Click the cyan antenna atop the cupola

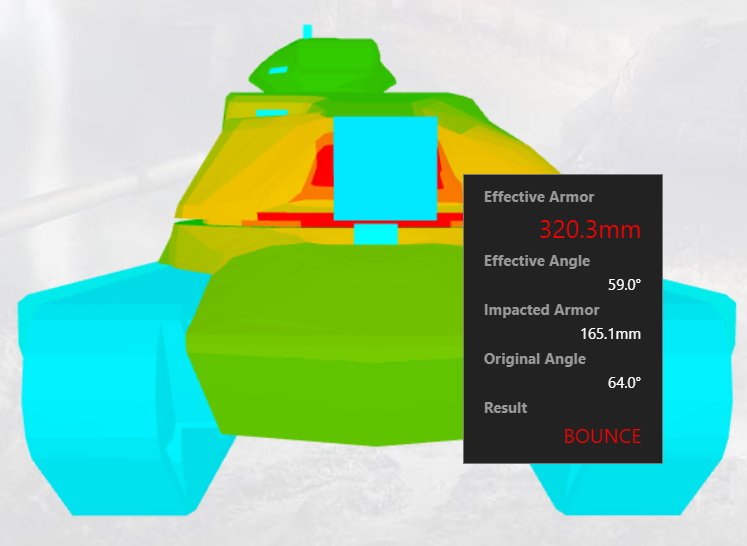[x=307, y=31]
